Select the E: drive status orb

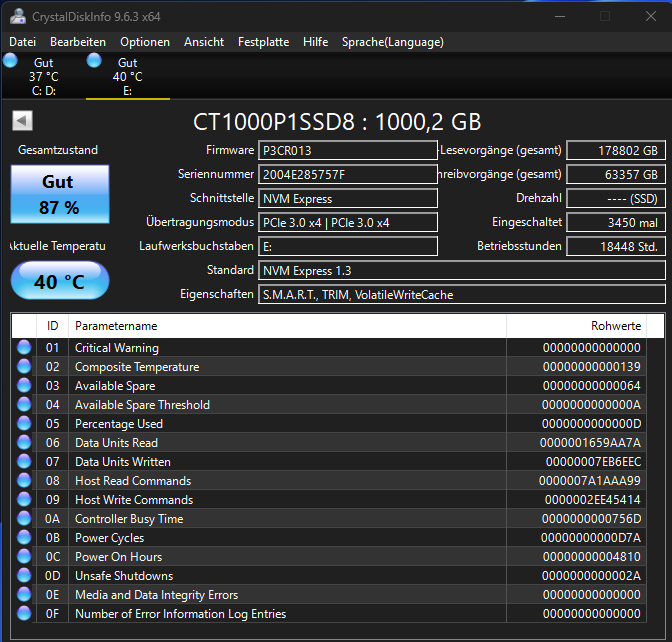[94, 60]
